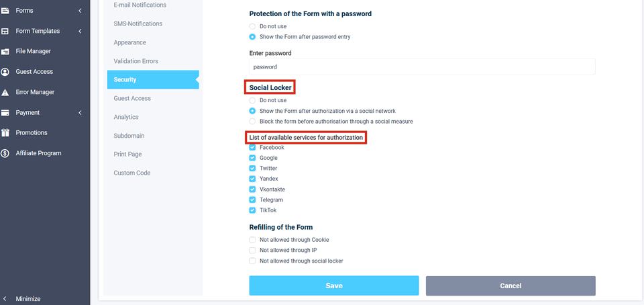Open the Appearance settings tab
The height and width of the screenshot is (305, 644).
[129, 42]
